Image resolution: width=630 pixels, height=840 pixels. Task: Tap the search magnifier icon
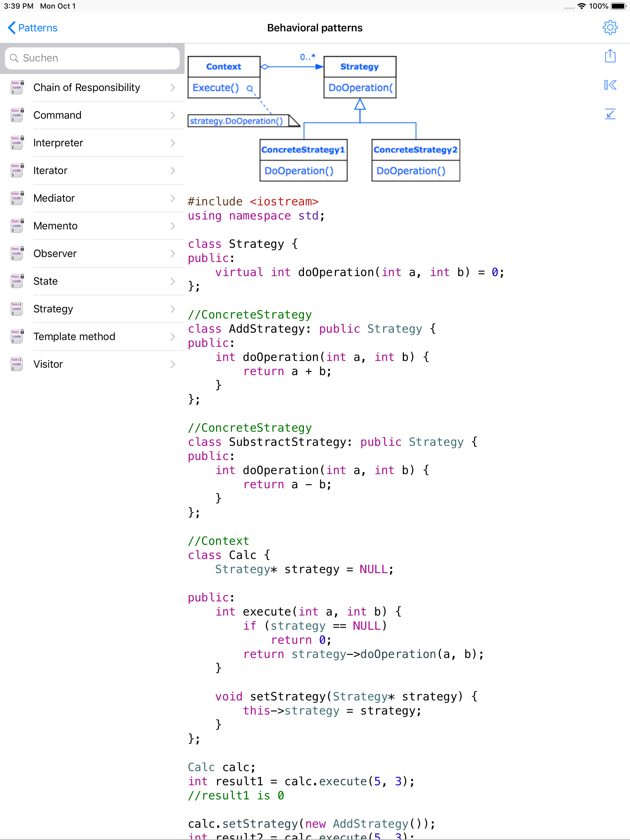14,58
